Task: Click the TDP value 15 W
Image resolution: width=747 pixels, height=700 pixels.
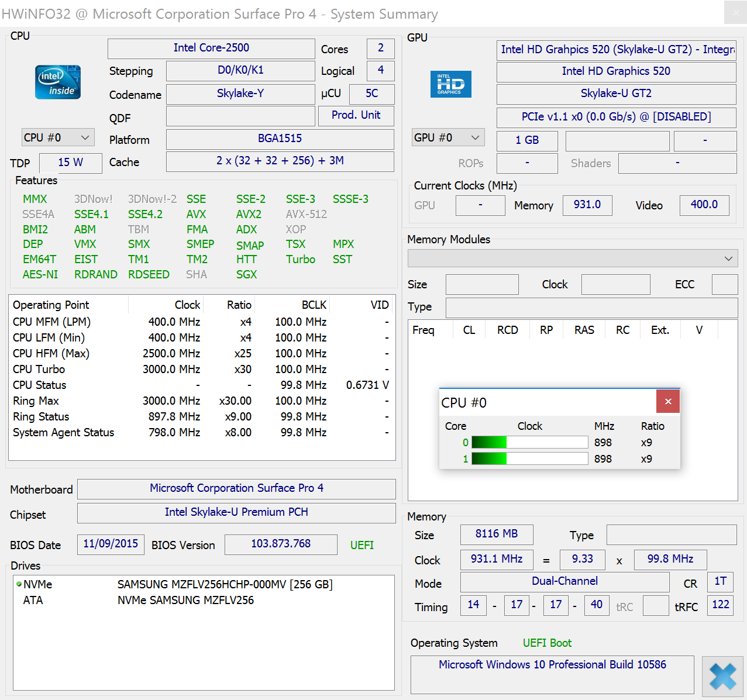Action: [x=71, y=163]
